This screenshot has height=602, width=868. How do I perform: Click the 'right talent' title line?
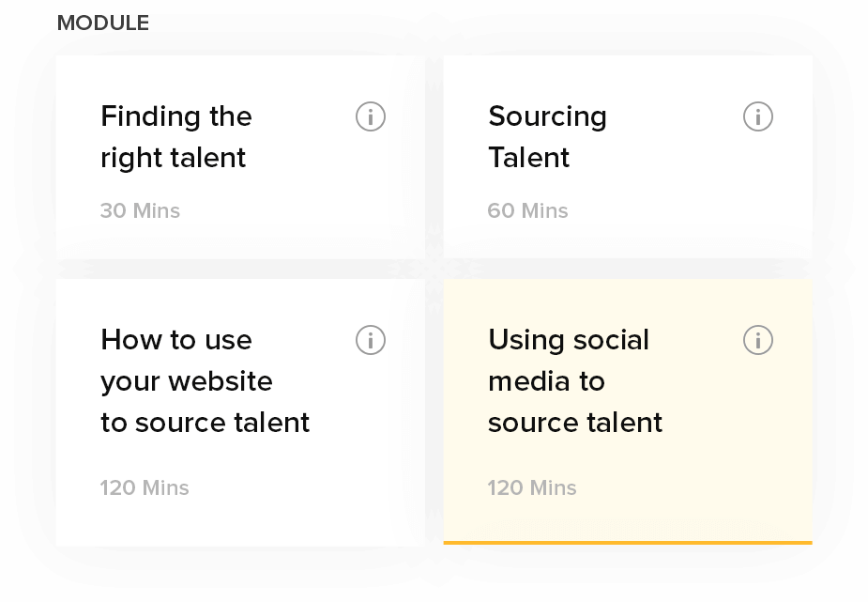pyautogui.click(x=173, y=159)
